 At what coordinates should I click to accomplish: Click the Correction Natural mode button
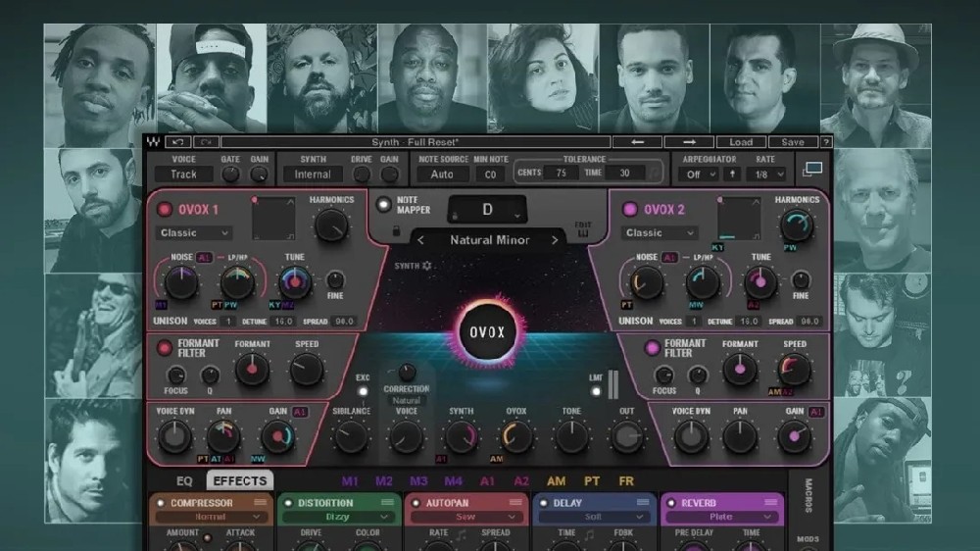(x=407, y=400)
